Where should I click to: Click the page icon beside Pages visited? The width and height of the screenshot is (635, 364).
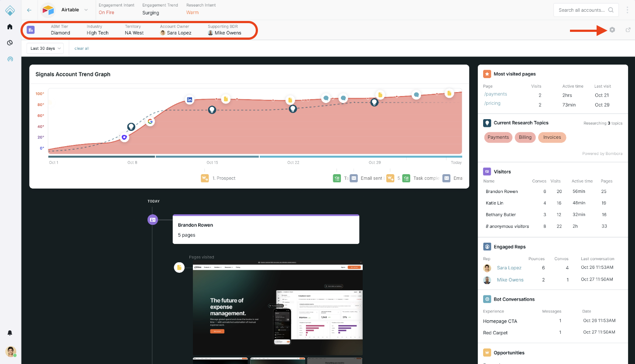[x=179, y=268]
